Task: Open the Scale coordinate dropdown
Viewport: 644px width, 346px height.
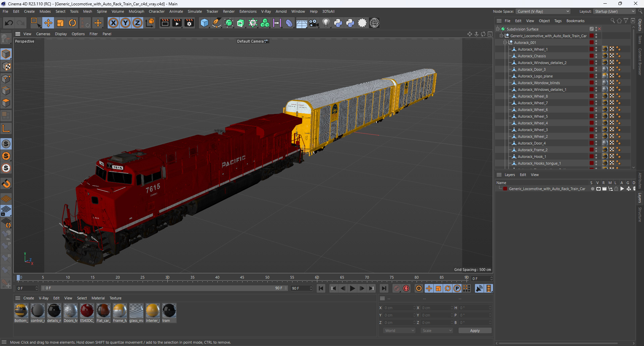Action: pyautogui.click(x=437, y=331)
